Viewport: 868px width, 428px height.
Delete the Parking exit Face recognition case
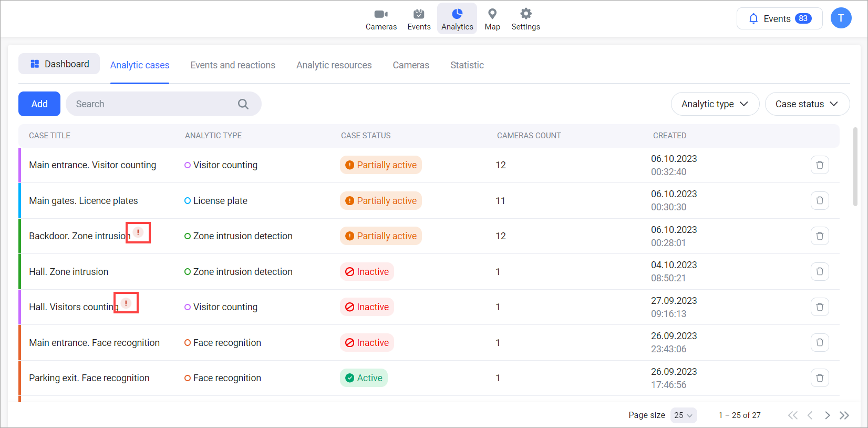(819, 378)
